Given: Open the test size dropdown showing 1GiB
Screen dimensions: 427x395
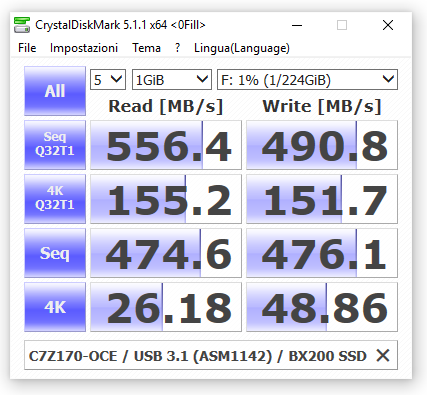Looking at the screenshot, I should (x=172, y=80).
